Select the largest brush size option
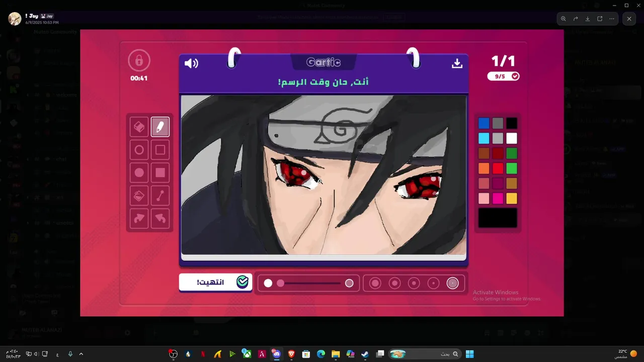Viewport: 644px width, 362px height. [375, 283]
